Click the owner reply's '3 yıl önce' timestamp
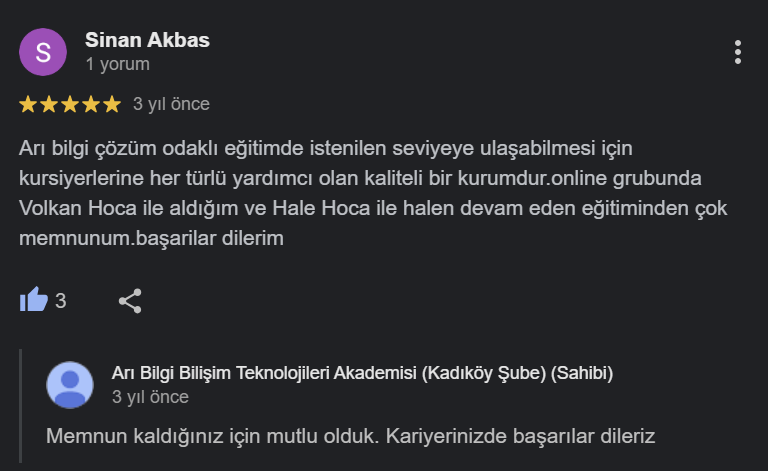 [150, 397]
